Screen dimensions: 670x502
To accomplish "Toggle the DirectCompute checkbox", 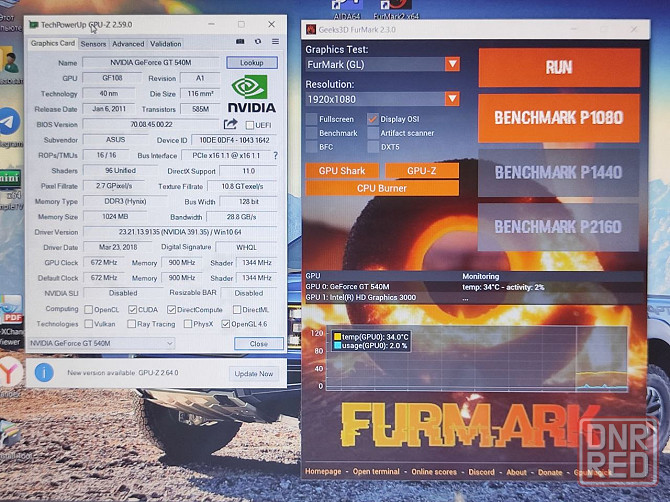I will coord(171,309).
